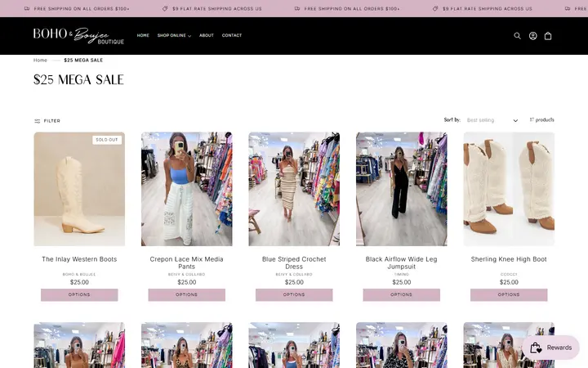588x368 pixels.
Task: Click the $25.00 price under Inlay Western Boots
Action: [x=79, y=282]
